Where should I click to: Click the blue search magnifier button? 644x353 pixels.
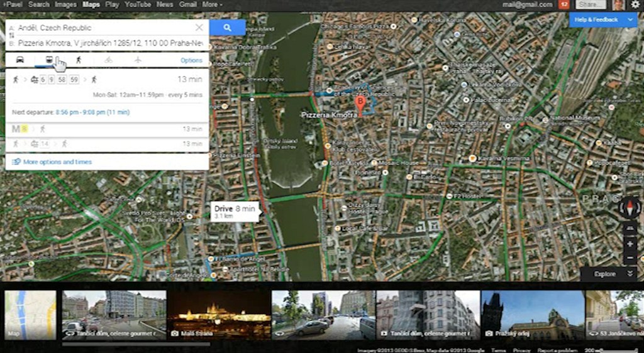pos(227,28)
